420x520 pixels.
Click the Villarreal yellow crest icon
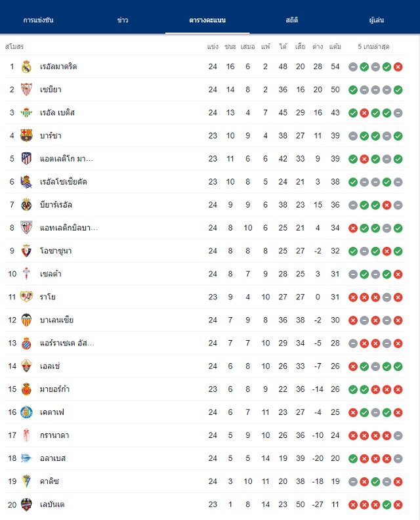26,205
